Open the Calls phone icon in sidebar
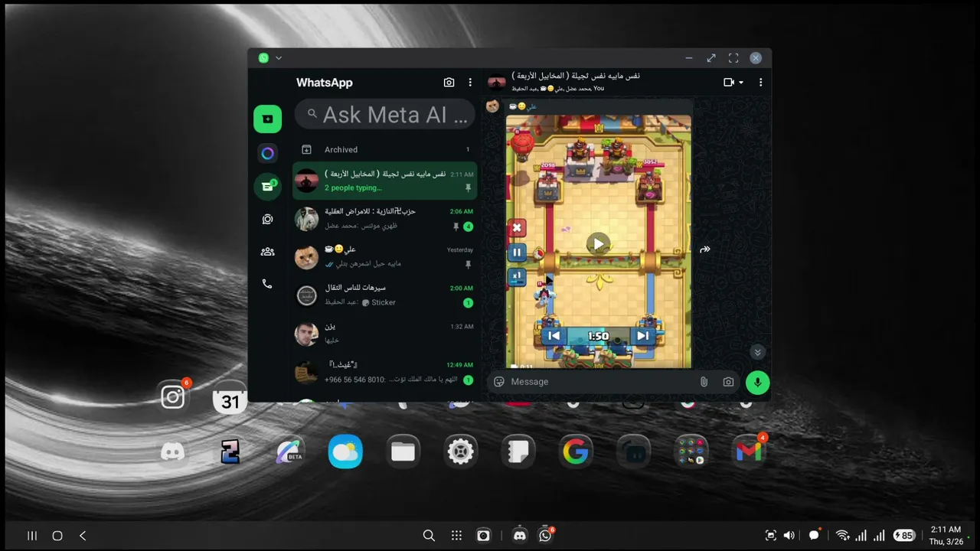Viewport: 980px width, 551px height. pyautogui.click(x=267, y=284)
